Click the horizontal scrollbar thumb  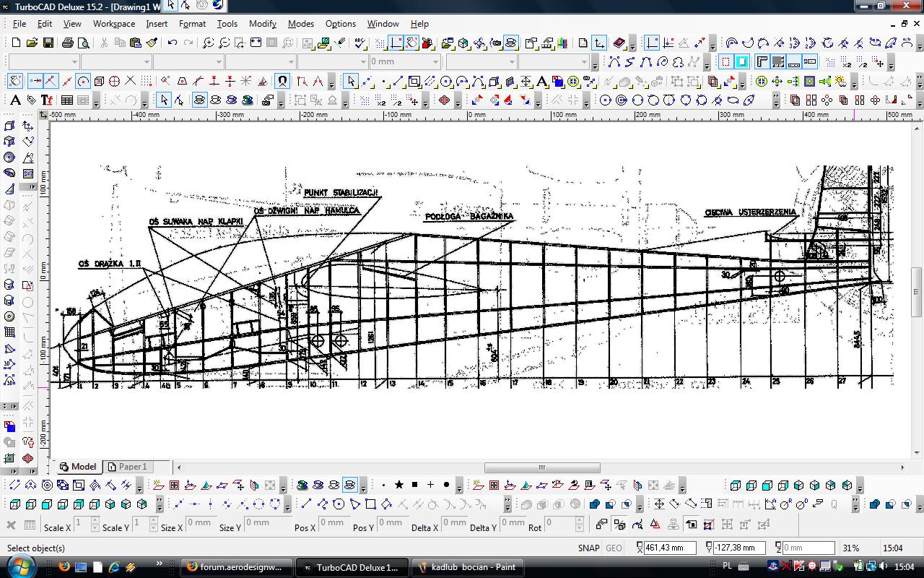click(541, 467)
